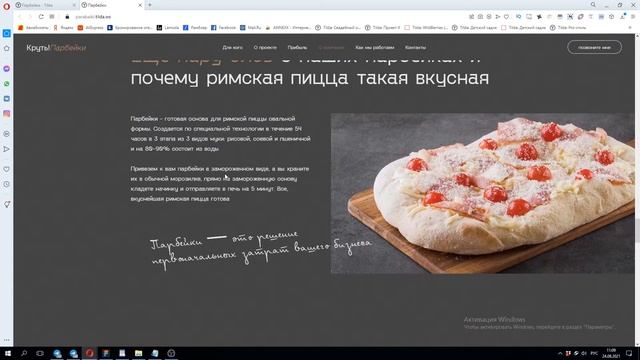640x360 pixels.
Task: Click the 'КрутыПарбейки' site logo
Action: 56,48
